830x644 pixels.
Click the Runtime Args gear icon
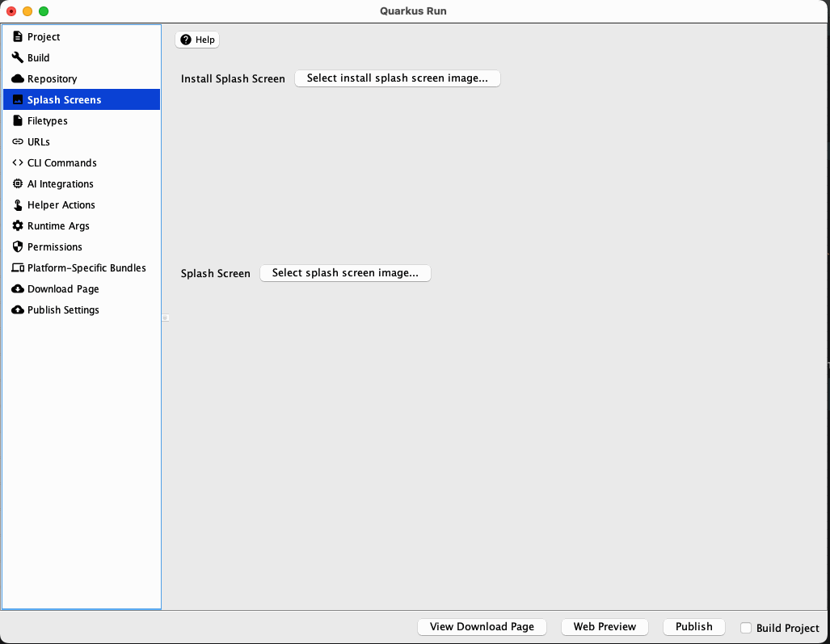tap(18, 226)
